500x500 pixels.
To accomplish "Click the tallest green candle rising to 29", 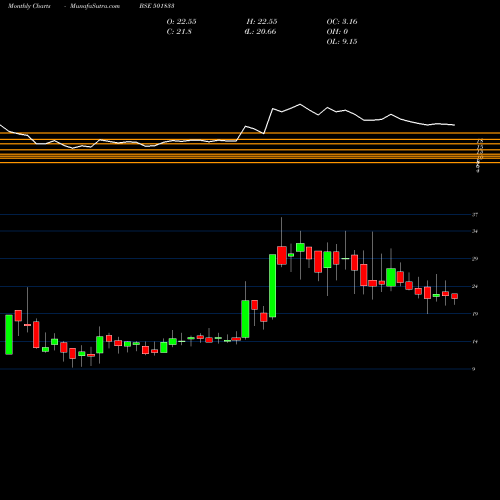I will pos(273,286).
